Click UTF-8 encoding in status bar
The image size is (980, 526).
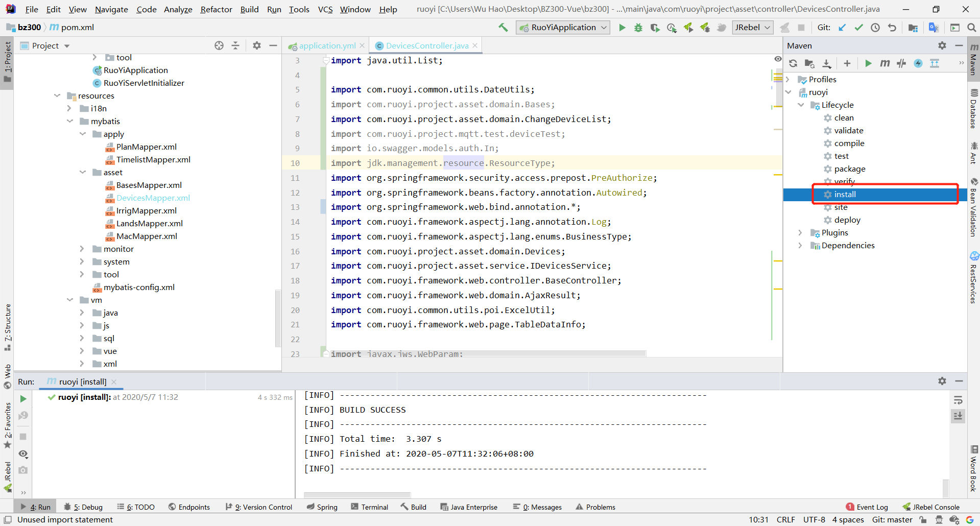[x=814, y=520]
